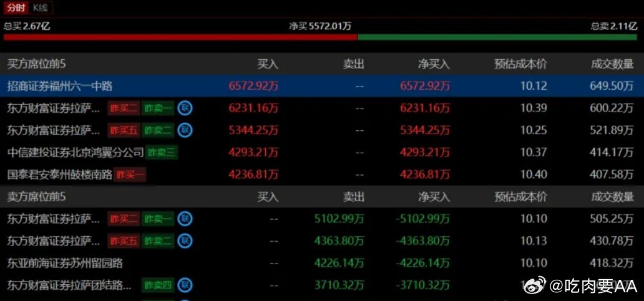
Task: Sort by 买入 in the buyer seats header
Action: click(x=267, y=64)
